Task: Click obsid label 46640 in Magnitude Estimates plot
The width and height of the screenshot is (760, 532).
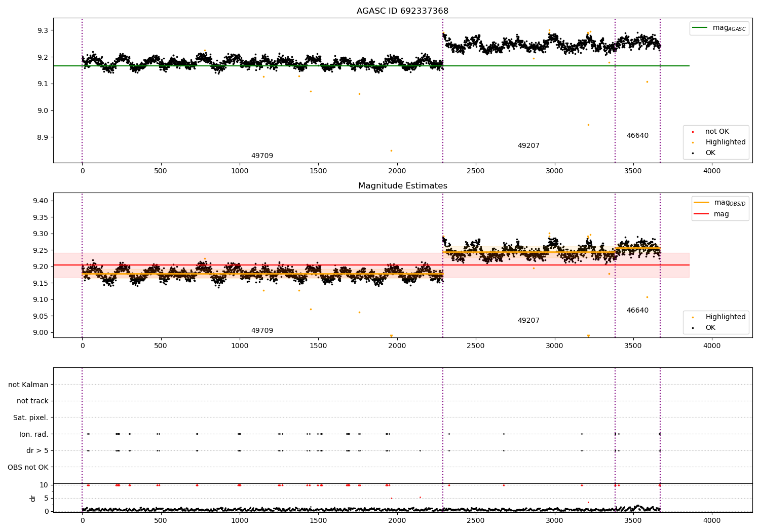Action: point(637,311)
